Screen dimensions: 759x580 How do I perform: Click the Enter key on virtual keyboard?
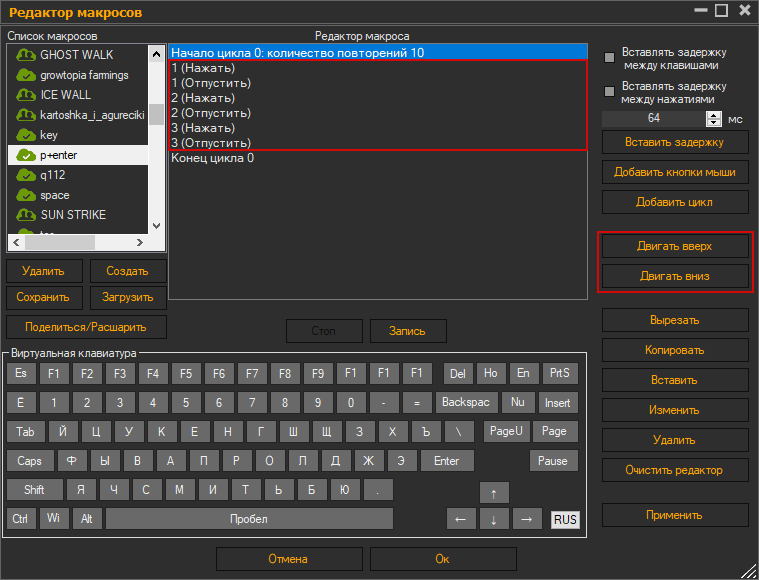pos(447,461)
